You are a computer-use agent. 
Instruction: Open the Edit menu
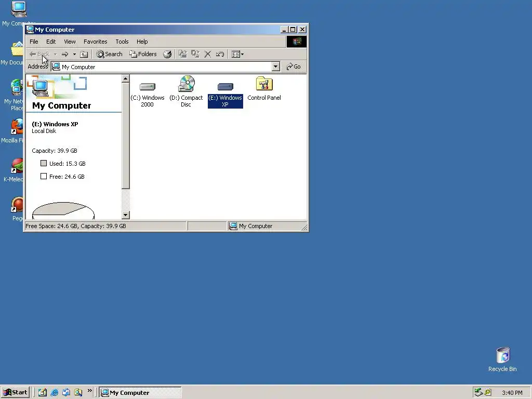[51, 42]
